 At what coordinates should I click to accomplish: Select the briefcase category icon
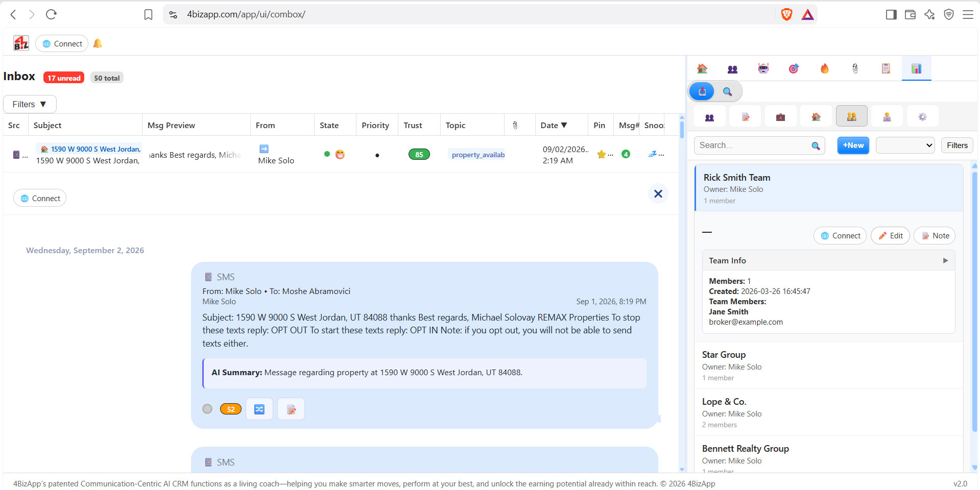[x=780, y=117]
